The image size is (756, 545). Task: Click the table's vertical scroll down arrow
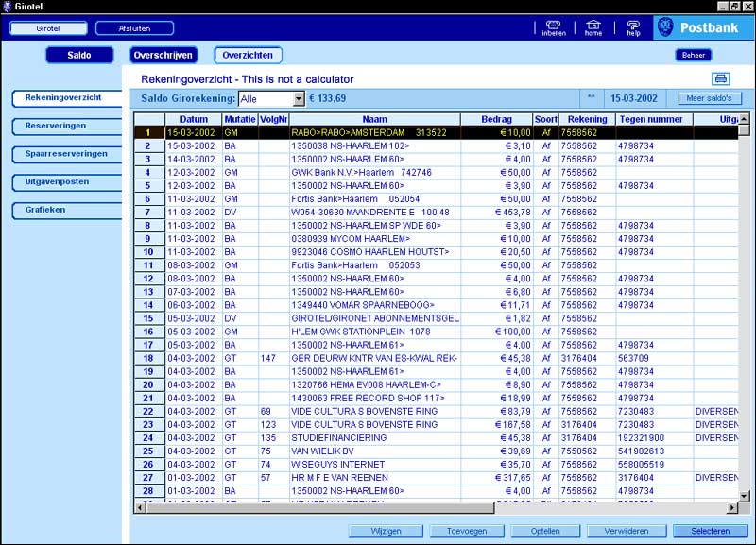tap(744, 496)
